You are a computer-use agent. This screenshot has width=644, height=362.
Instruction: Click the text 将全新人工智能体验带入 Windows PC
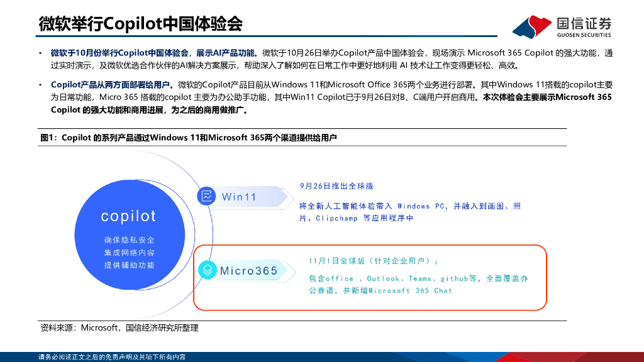(410, 206)
